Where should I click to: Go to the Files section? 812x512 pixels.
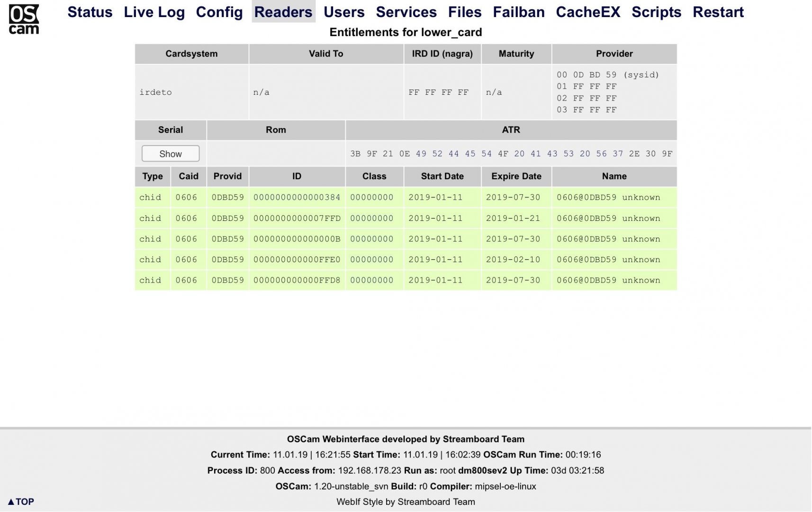click(x=465, y=12)
